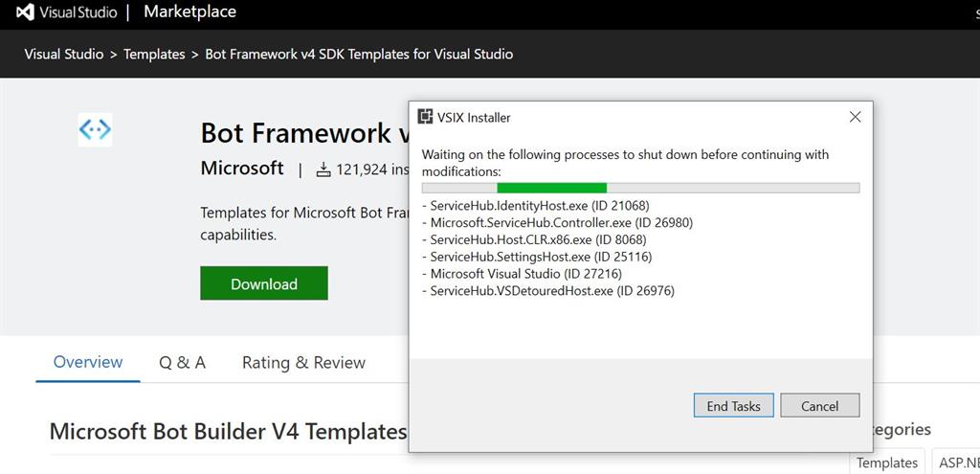The image size is (980, 474).
Task: Close the VSIX Installer dialog
Action: pos(855,117)
